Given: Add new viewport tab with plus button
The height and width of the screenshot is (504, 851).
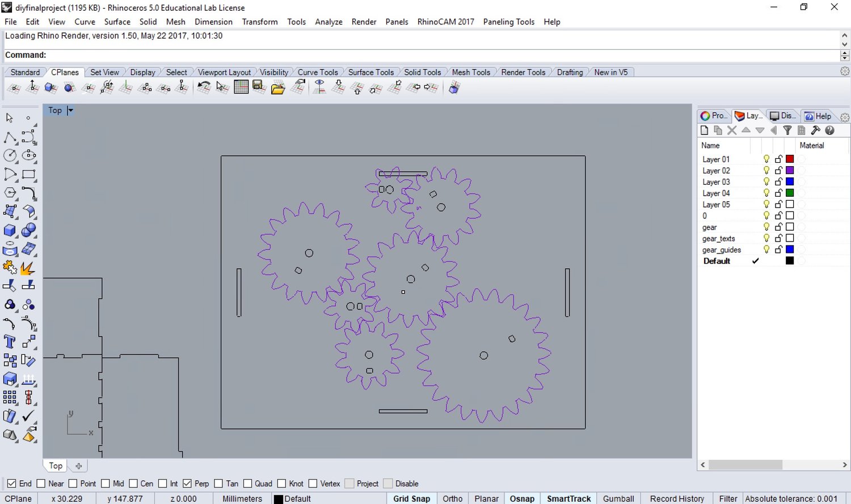Looking at the screenshot, I should [79, 466].
